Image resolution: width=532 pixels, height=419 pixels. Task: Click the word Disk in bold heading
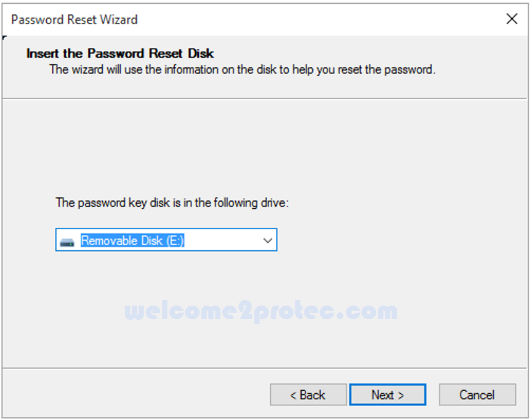pyautogui.click(x=201, y=54)
